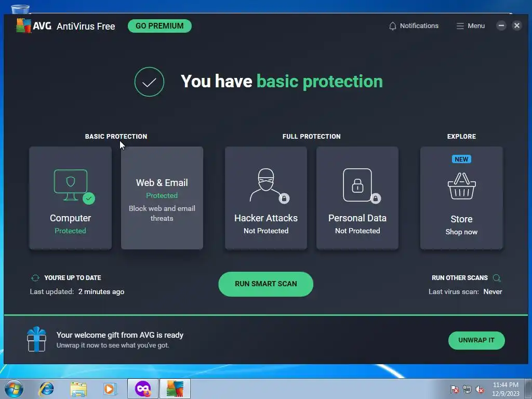Open Windows Explorer folder taskbar icon

point(78,389)
